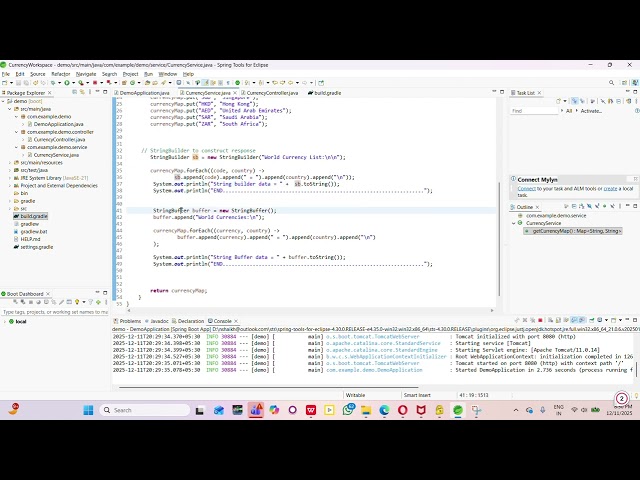
Task: Collapse the demo project node
Action: (3, 101)
